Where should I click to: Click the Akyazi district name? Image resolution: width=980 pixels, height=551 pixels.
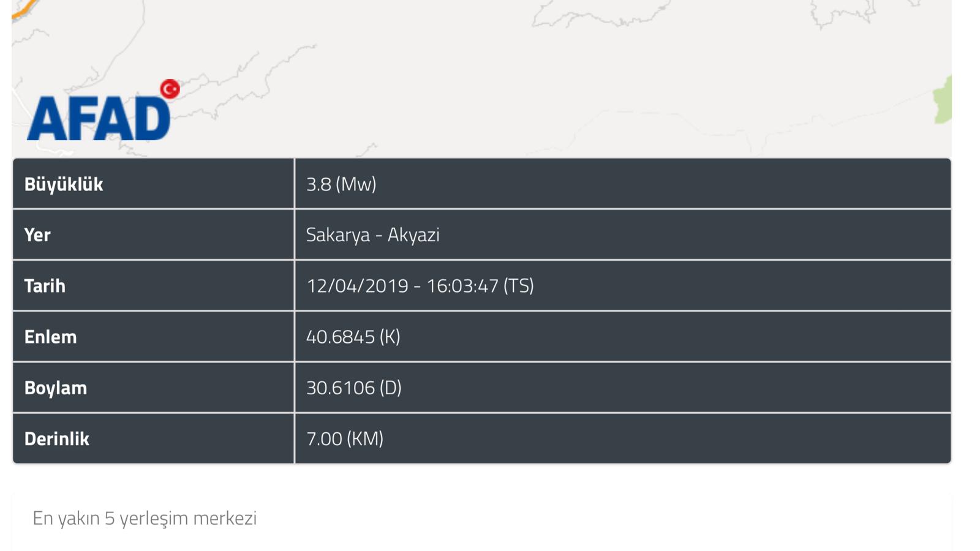413,235
